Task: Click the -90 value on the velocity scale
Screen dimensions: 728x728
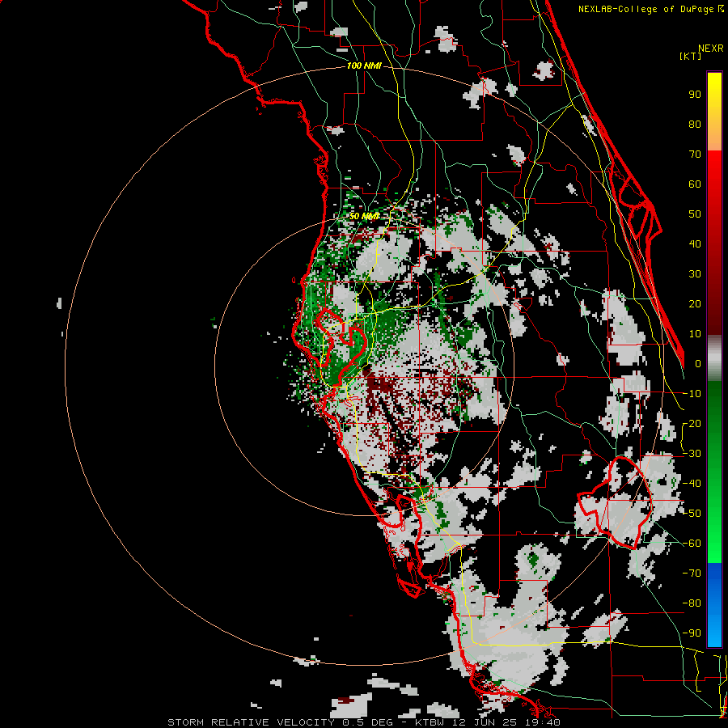Action: 692,633
